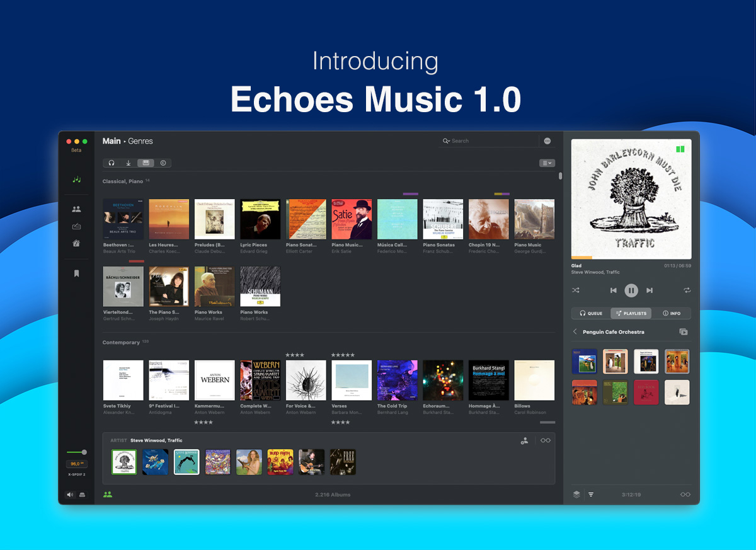Open the bookmarks icon in the sidebar
This screenshot has width=756, height=550.
tap(76, 273)
